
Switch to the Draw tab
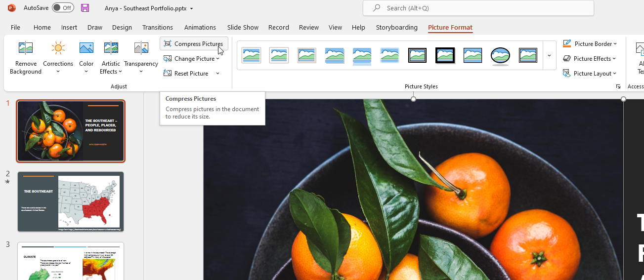95,27
